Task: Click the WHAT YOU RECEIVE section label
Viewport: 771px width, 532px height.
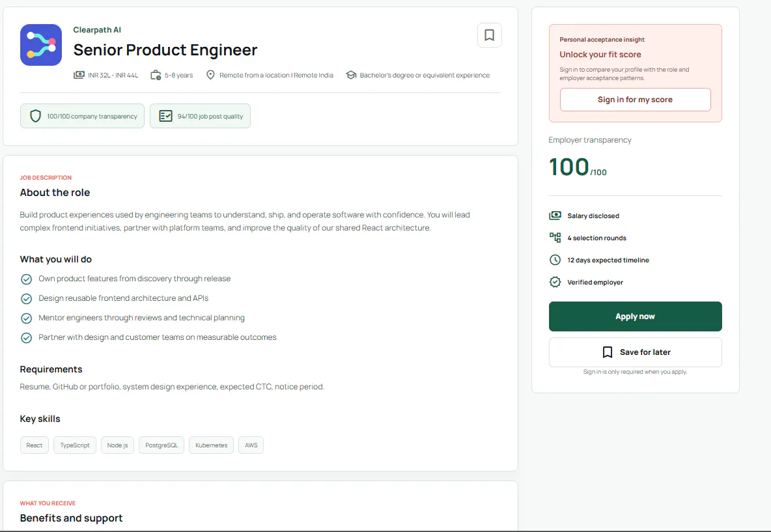Action: 48,503
